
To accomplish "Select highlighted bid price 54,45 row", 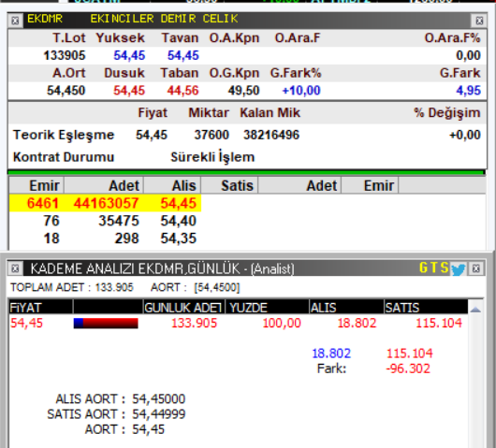I will (105, 203).
